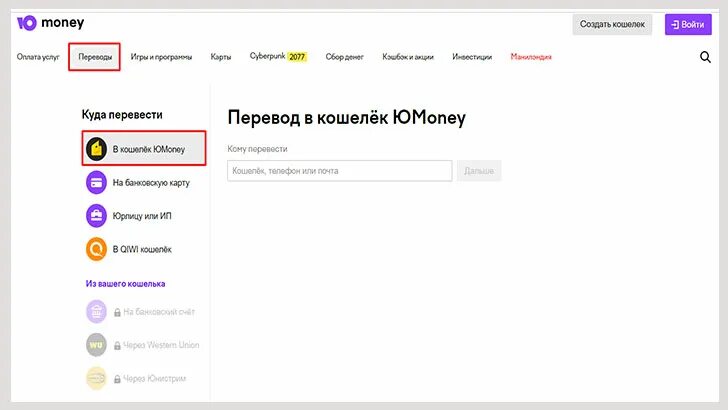The height and width of the screenshot is (410, 728).
Task: Click Через Western Union locked option
Action: click(143, 345)
